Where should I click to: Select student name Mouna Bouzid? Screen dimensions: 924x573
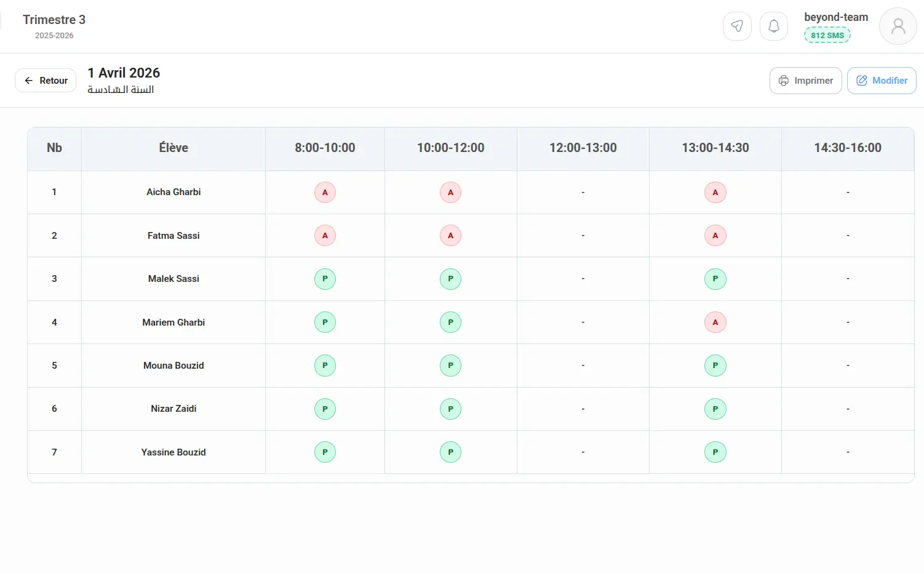point(173,366)
